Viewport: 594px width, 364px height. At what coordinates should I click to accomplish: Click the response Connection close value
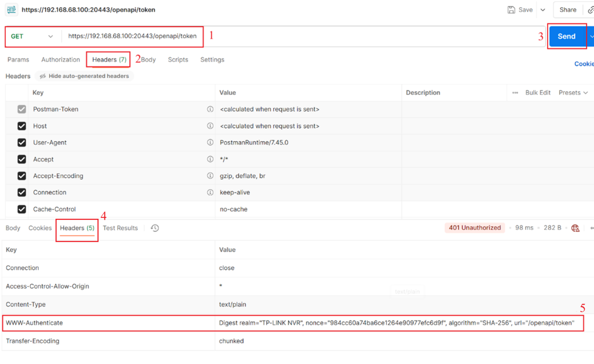tap(227, 268)
